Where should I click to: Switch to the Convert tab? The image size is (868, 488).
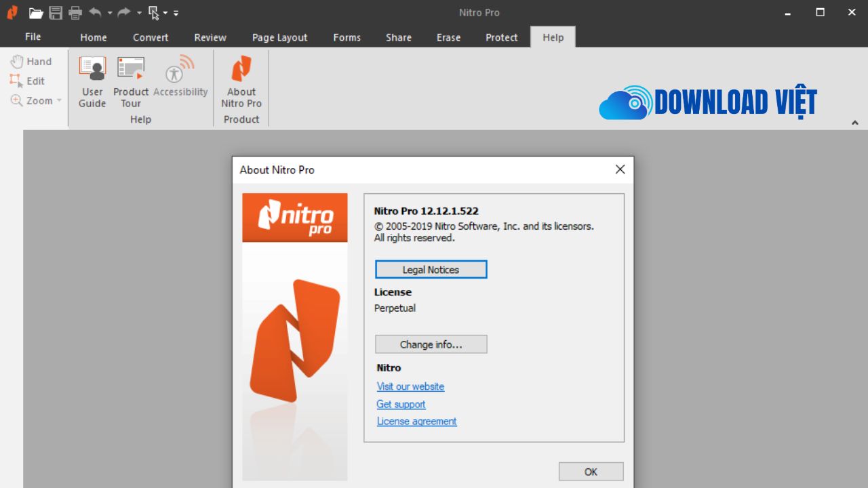[151, 37]
